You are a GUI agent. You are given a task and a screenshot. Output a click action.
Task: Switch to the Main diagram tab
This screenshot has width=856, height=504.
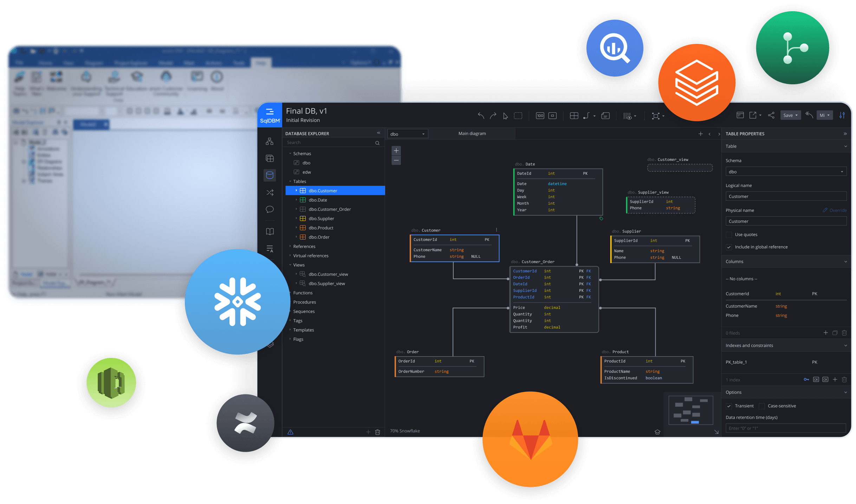click(472, 133)
